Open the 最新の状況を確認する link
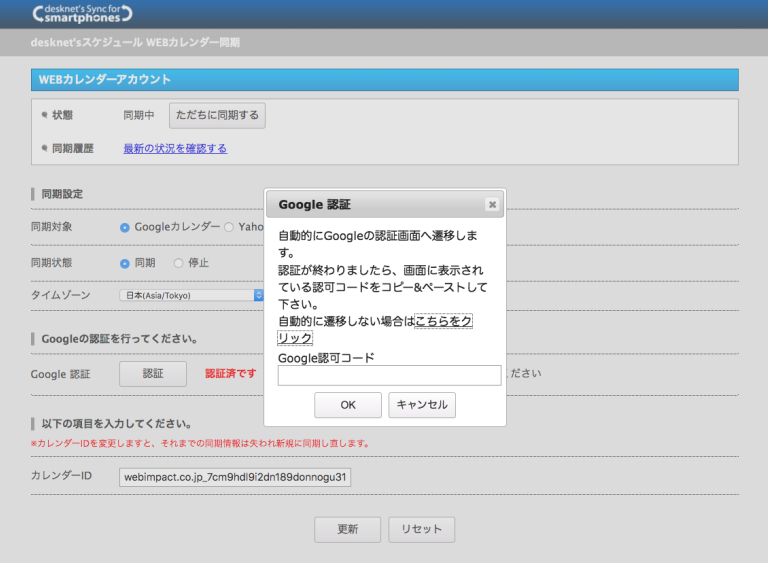The height and width of the screenshot is (563, 768). (175, 148)
